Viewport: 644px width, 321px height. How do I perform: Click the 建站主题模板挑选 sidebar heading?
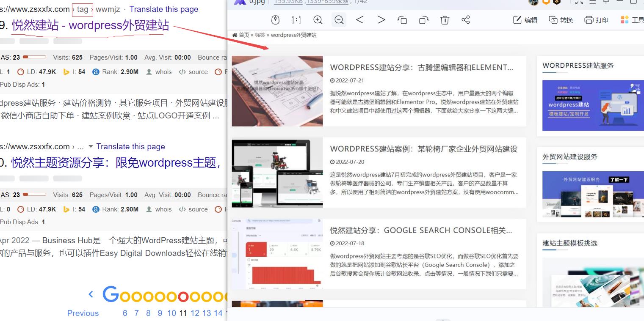[570, 243]
